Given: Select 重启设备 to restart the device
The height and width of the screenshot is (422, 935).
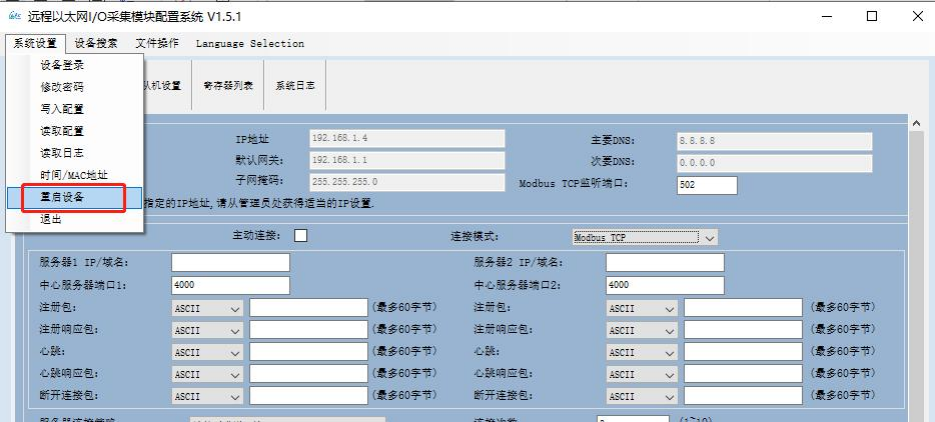Looking at the screenshot, I should pos(75,197).
